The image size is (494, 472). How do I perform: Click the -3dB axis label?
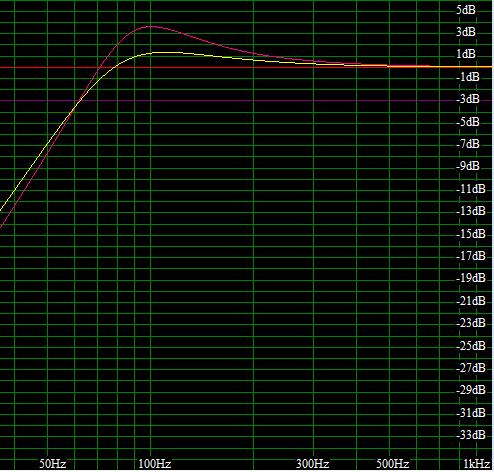(x=468, y=99)
